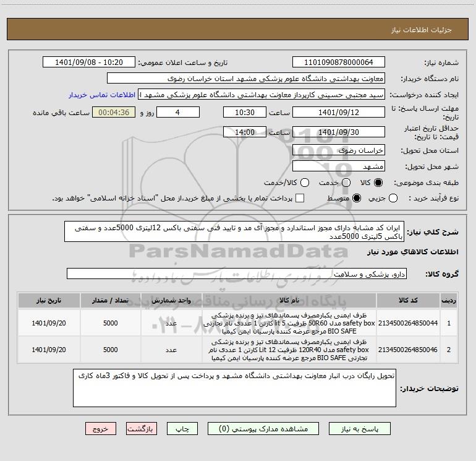This screenshot has width=476, height=461.
Task: Click product code 2134500264850044
Action: pyautogui.click(x=408, y=323)
